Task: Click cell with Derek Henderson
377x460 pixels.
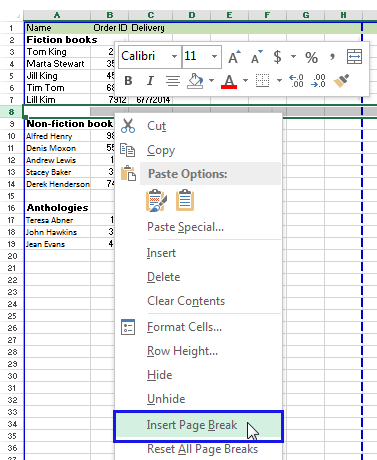Action: [57, 184]
